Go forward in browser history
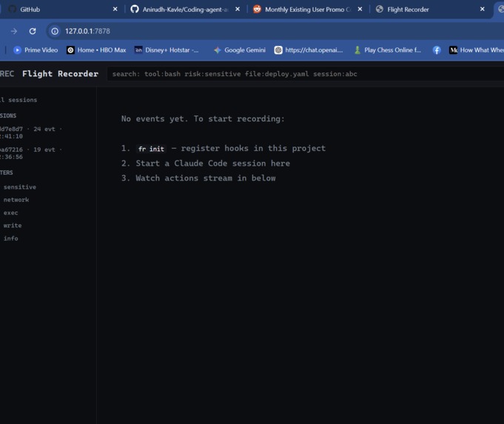Image resolution: width=504 pixels, height=424 pixels. [x=14, y=31]
